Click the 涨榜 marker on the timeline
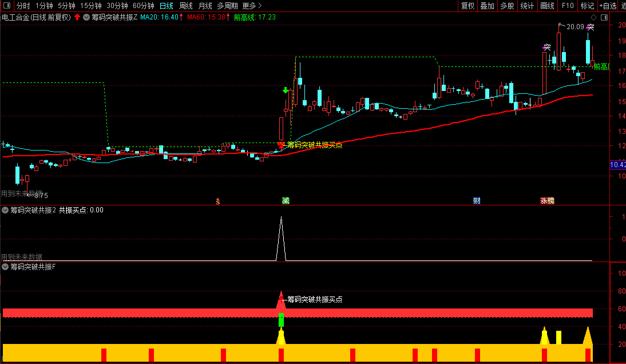 (x=548, y=201)
